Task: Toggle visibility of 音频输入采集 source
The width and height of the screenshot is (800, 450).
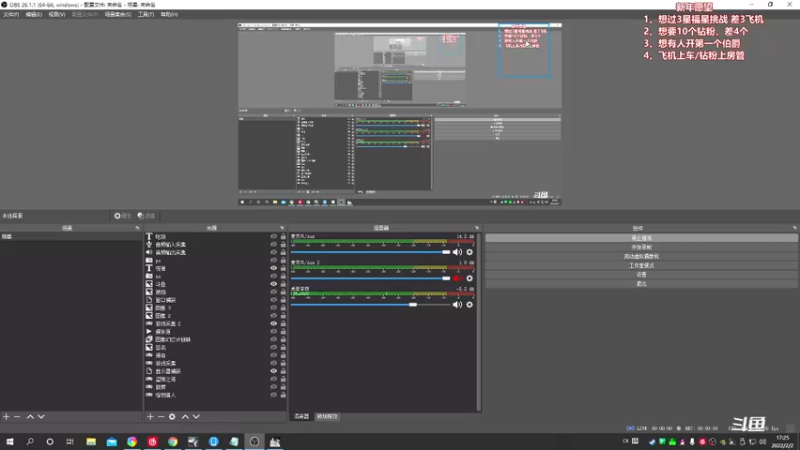Action: (273, 244)
